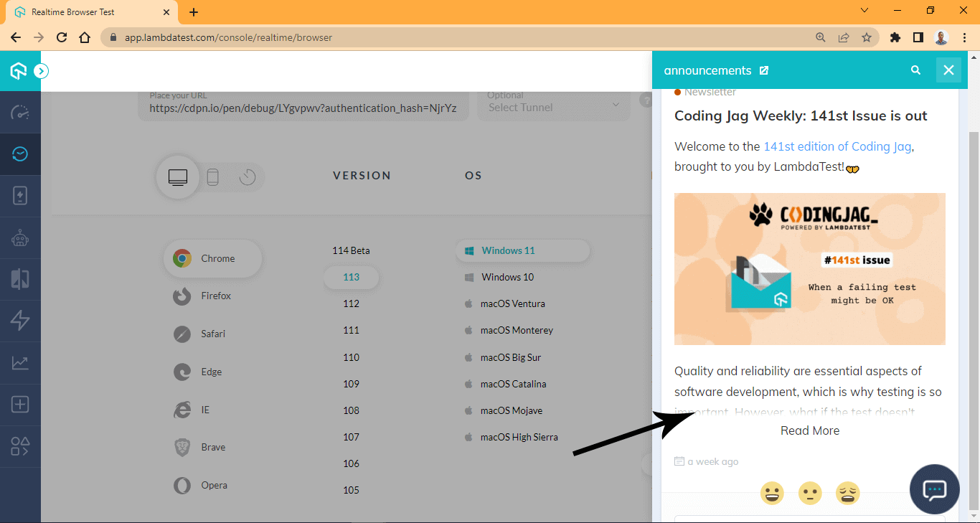Click the Chrome profile avatar
Image resolution: width=980 pixels, height=523 pixels.
coord(942,37)
